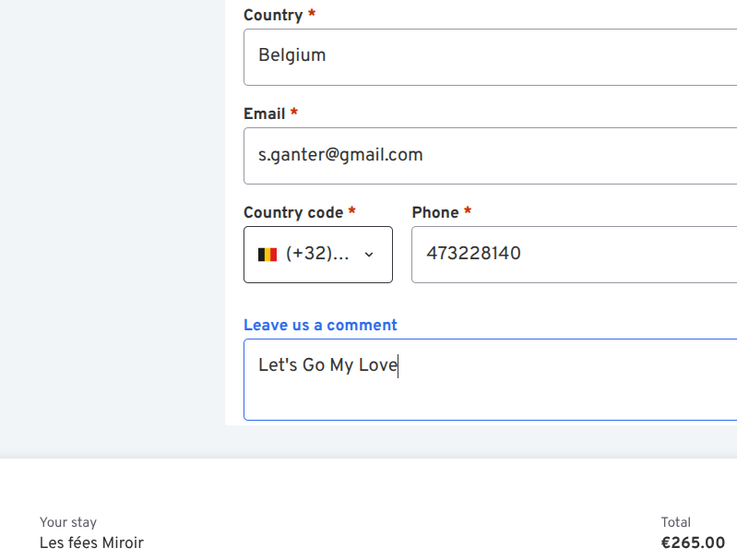
Task: Click the red asterisk beside Email
Action: [x=294, y=113]
